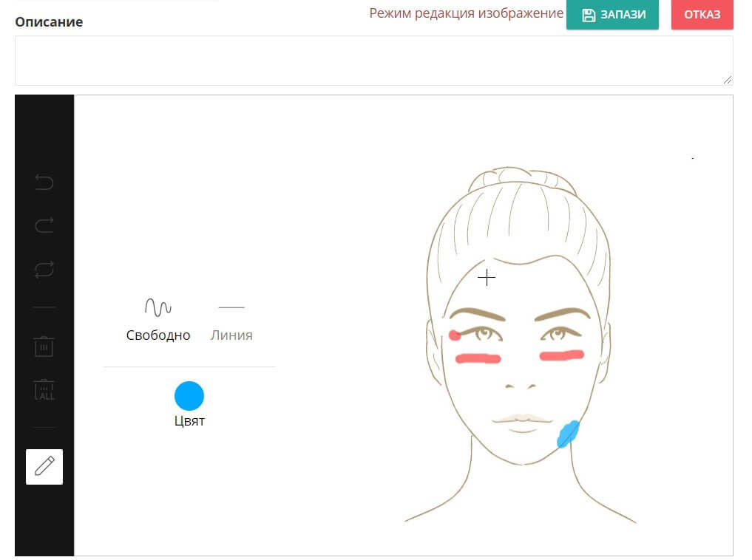Click the reset loop arrows icon
The image size is (752, 560).
click(x=44, y=269)
